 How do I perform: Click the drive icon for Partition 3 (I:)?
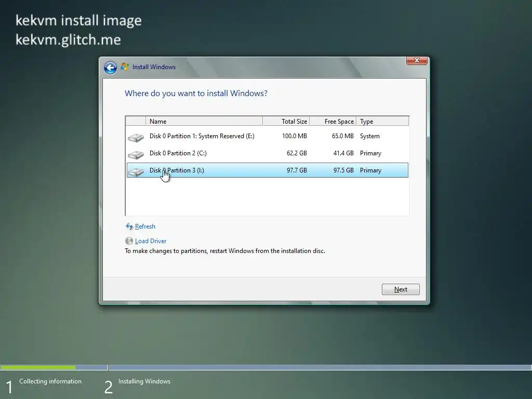point(136,171)
